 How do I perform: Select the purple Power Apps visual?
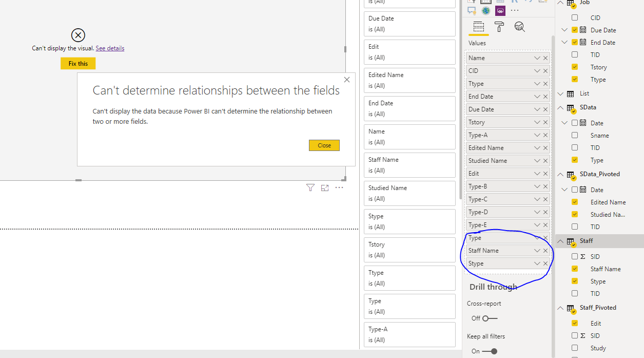(500, 11)
